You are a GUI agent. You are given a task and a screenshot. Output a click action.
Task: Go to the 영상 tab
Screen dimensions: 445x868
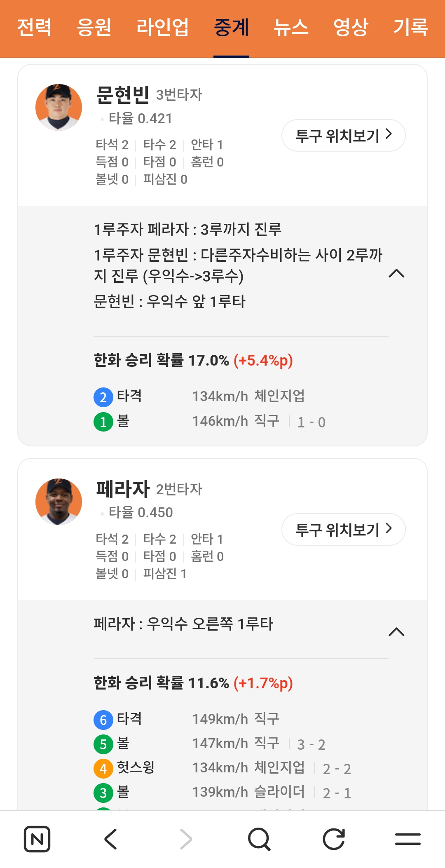click(x=351, y=28)
